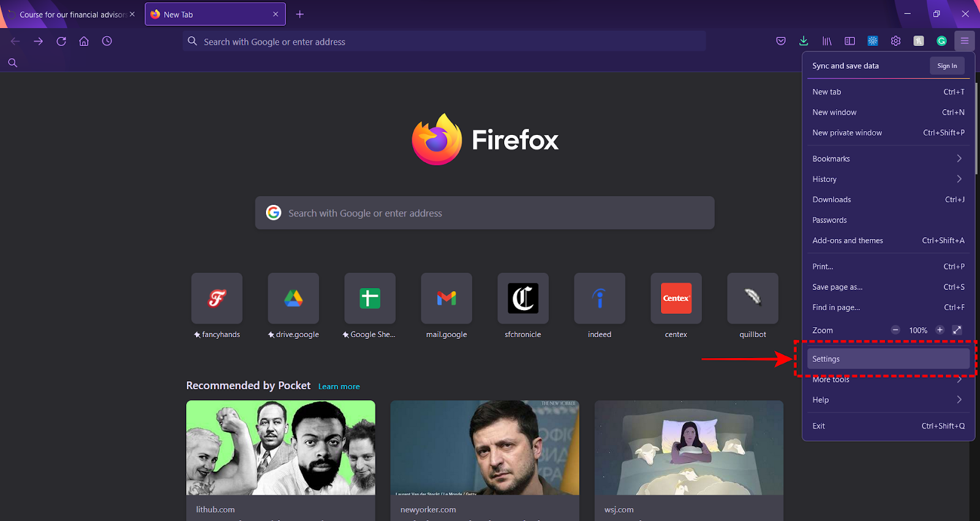Click the Sign In button

click(x=947, y=66)
